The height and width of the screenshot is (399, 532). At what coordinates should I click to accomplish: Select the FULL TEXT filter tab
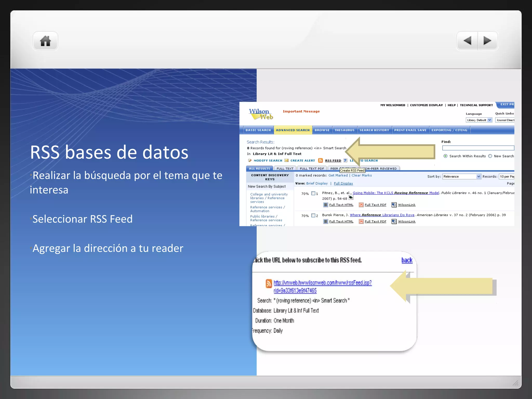(x=285, y=169)
